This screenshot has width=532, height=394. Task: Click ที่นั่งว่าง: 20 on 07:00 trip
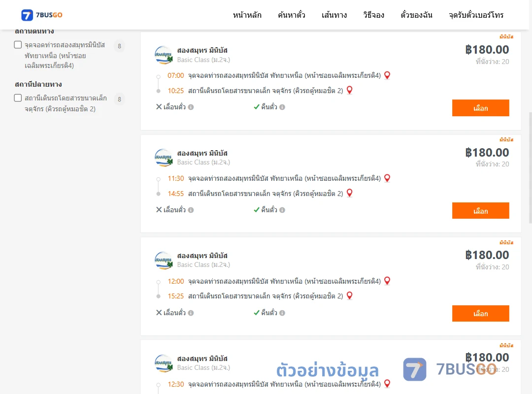(492, 62)
